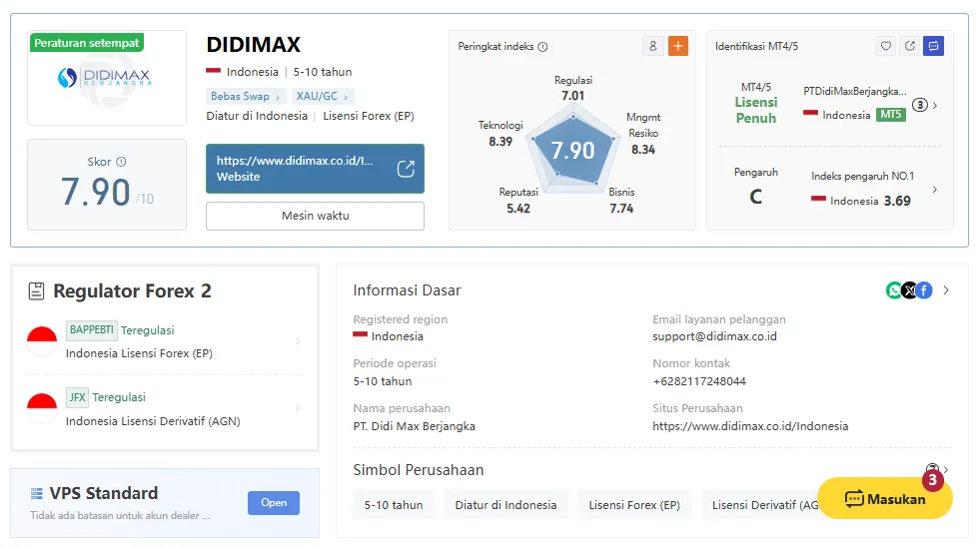
Task: Click the yellow Masukan feedback button
Action: click(885, 499)
